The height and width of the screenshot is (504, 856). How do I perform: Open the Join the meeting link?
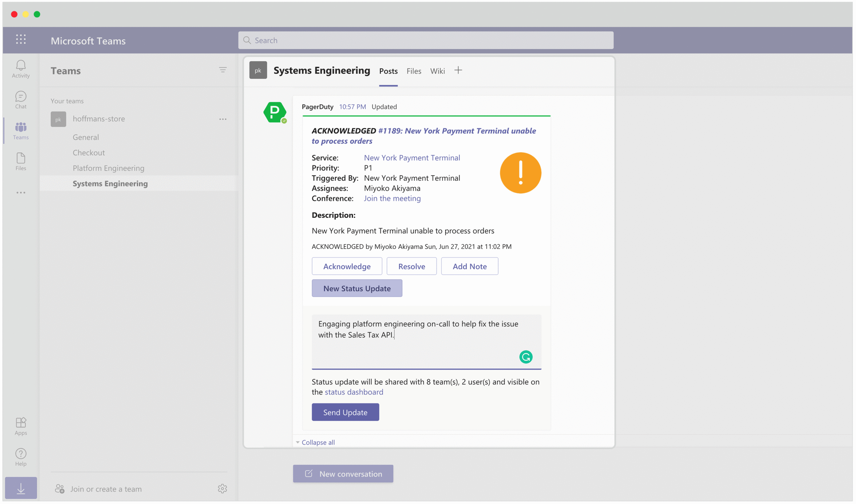pos(392,198)
